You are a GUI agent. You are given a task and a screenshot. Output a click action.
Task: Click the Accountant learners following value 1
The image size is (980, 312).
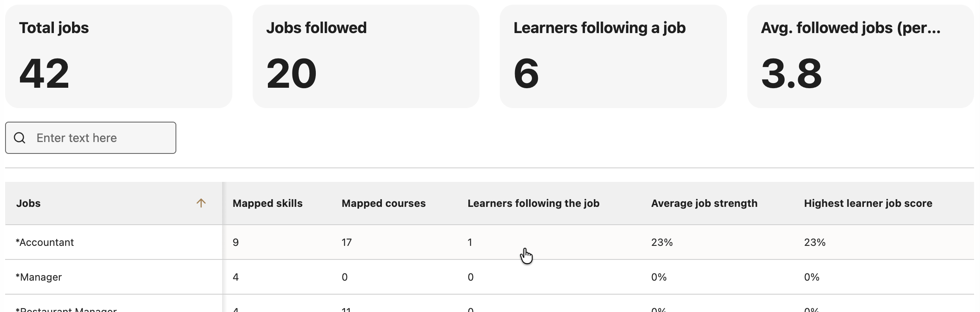click(x=470, y=242)
